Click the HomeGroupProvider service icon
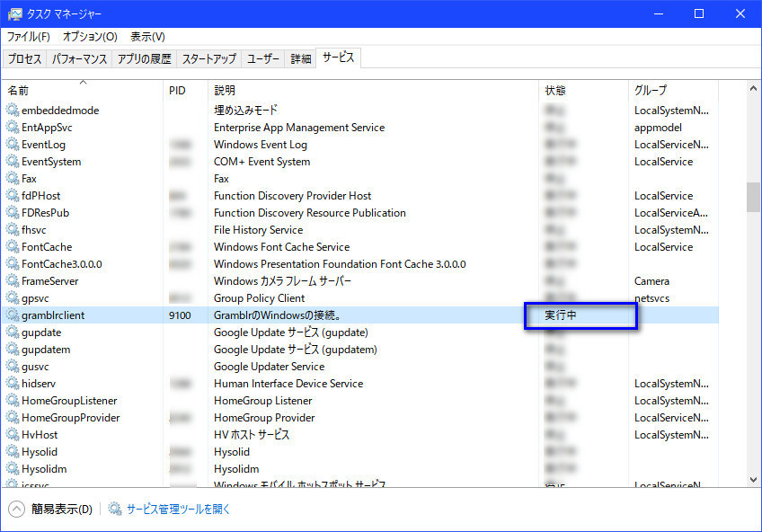The image size is (762, 532). pos(13,418)
